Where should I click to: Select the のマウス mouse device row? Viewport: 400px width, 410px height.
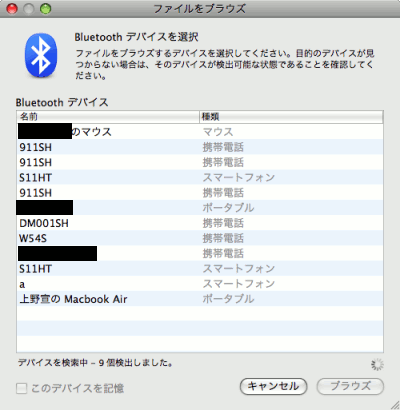click(x=200, y=132)
